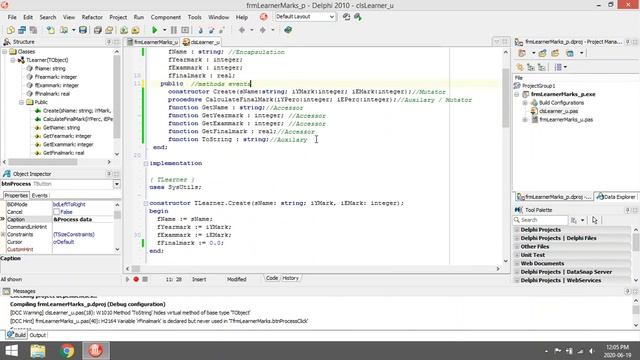640x360 pixels.
Task: Click the Set Debug Desktop icon
Action: click(x=358, y=17)
